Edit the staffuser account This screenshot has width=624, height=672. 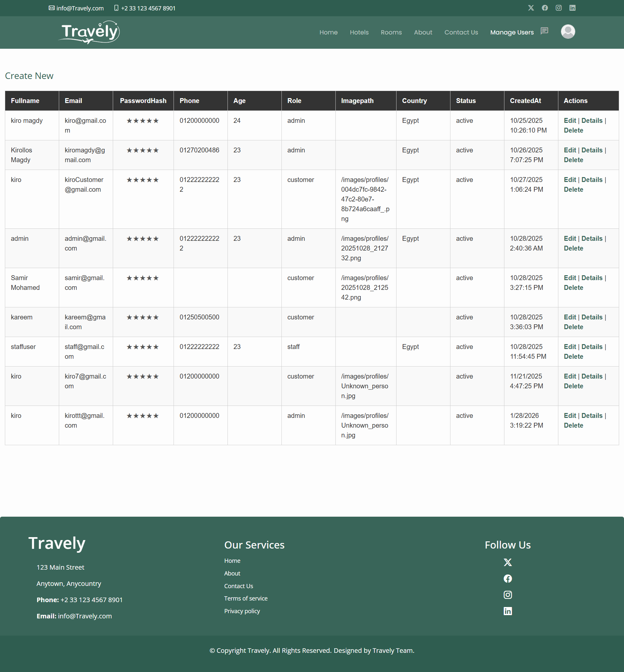pyautogui.click(x=570, y=346)
